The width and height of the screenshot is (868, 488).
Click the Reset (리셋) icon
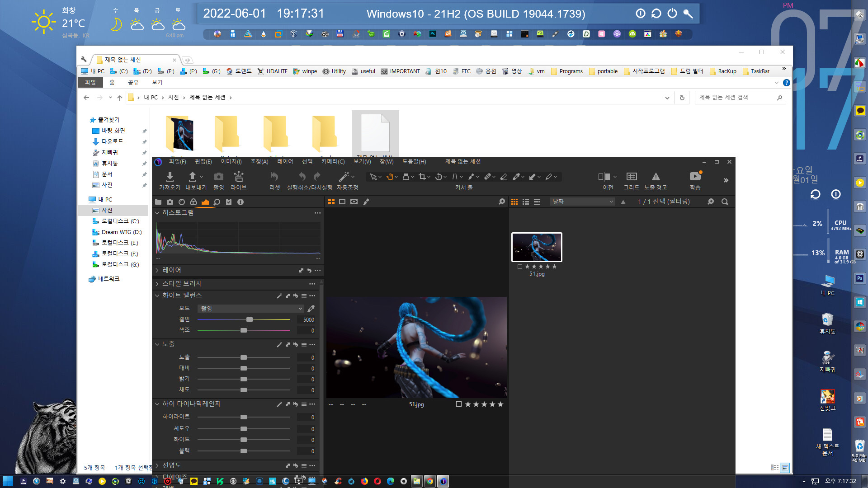[274, 177]
